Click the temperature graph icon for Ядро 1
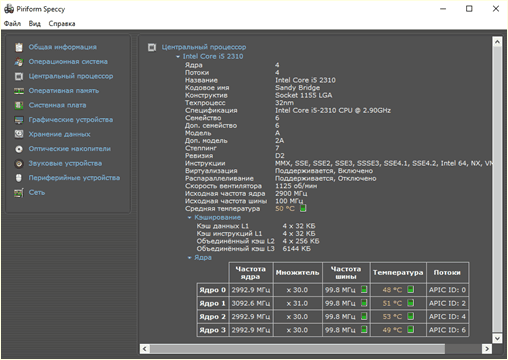Screen dimensions: 508x360 click(x=411, y=303)
